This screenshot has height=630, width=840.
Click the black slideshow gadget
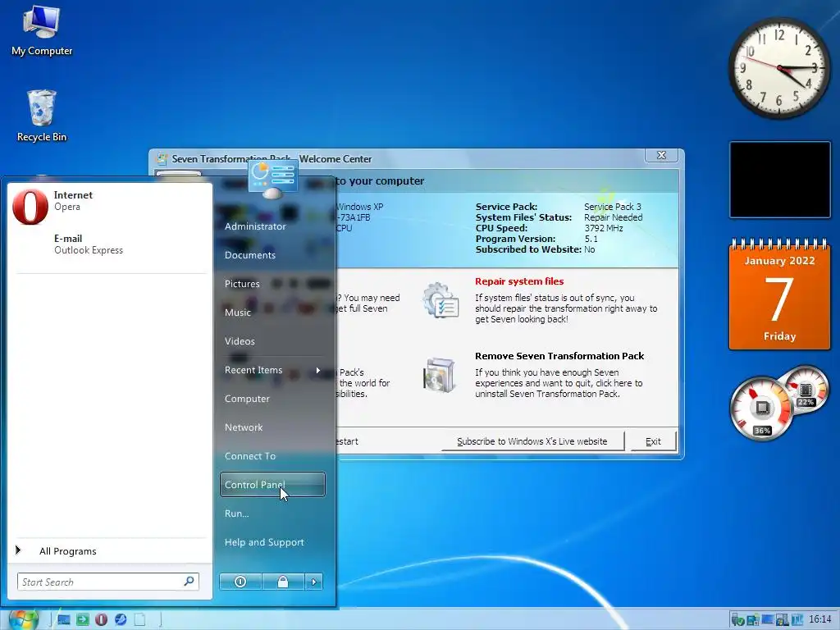click(x=779, y=180)
